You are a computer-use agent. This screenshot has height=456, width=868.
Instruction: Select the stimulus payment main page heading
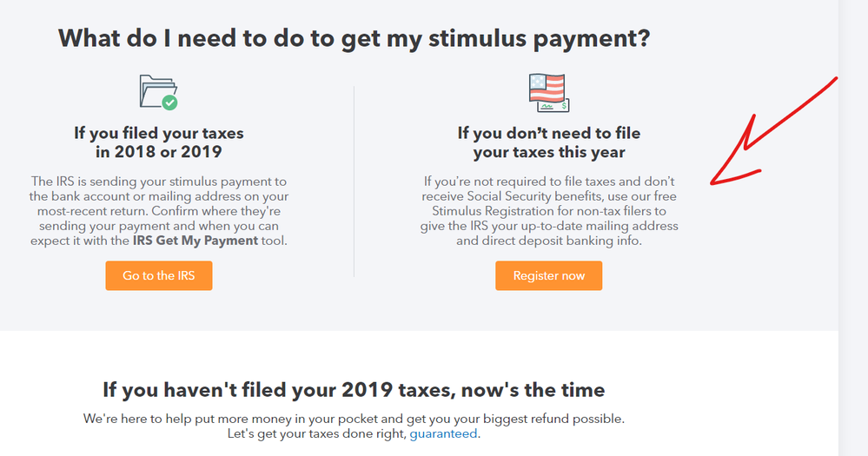(354, 39)
